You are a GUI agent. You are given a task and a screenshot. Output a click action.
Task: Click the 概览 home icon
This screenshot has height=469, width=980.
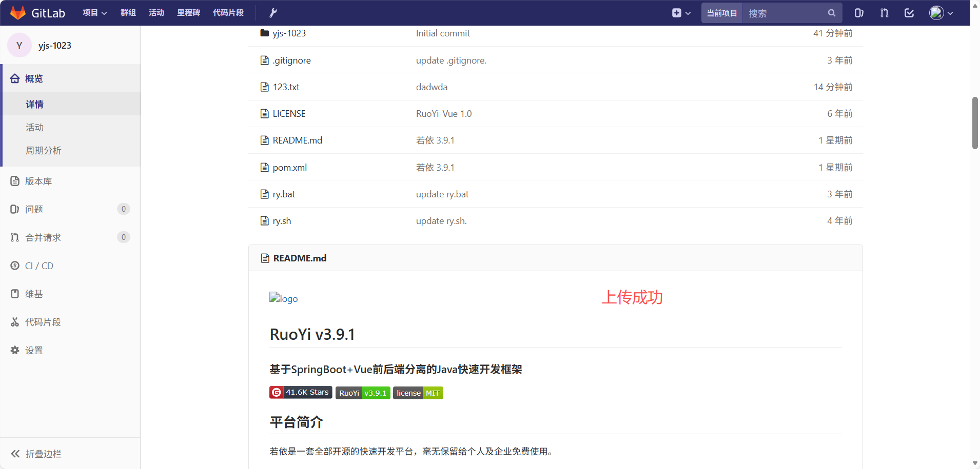pyautogui.click(x=15, y=78)
